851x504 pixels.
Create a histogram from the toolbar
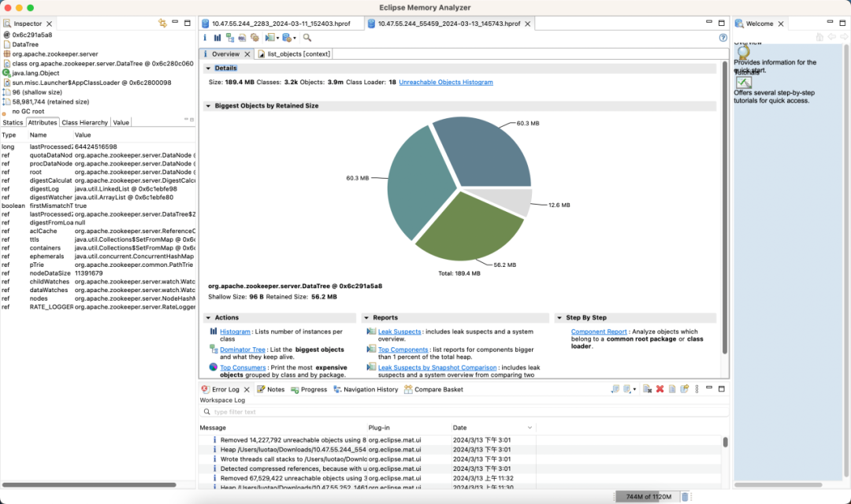(217, 38)
